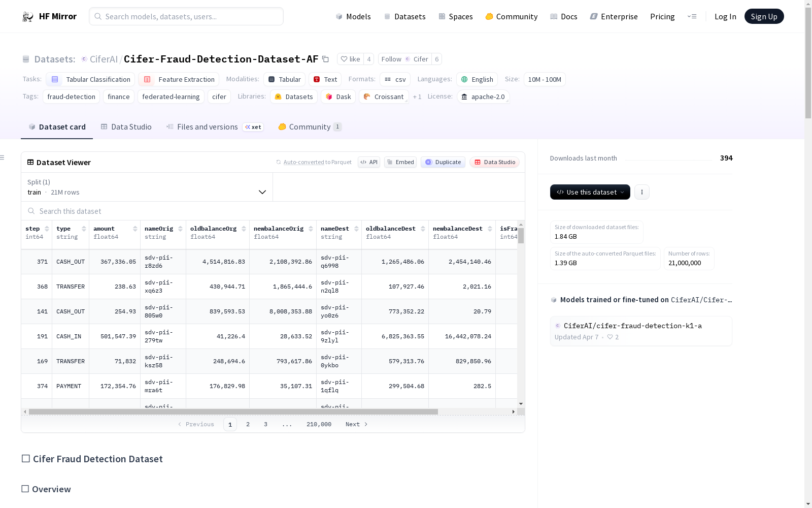Click the Feature Extraction task tag
The image size is (812, 508).
pos(179,79)
